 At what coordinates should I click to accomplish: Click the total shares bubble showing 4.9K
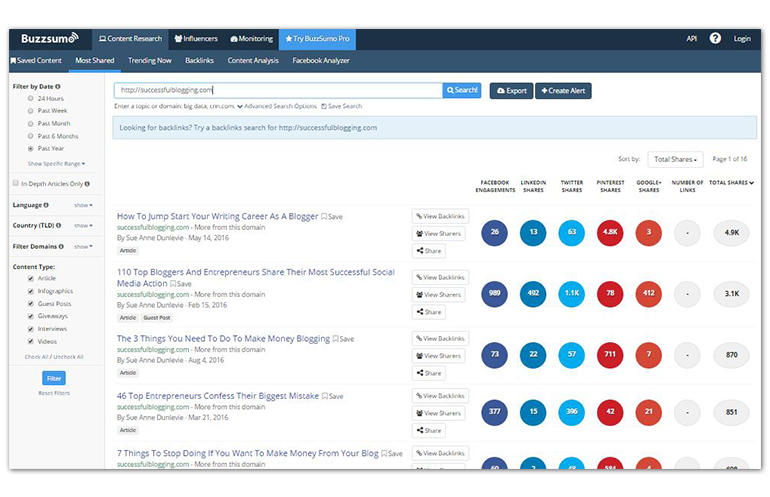point(731,232)
